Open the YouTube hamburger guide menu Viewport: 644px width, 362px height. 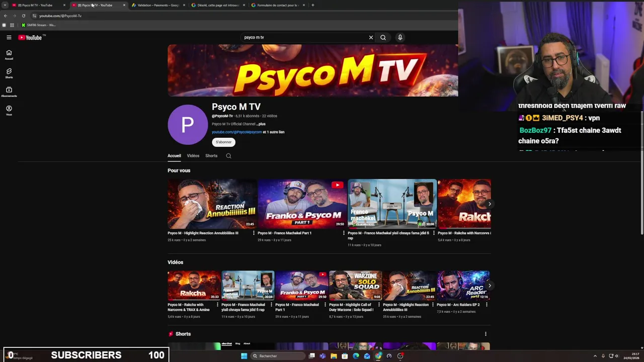(9, 37)
